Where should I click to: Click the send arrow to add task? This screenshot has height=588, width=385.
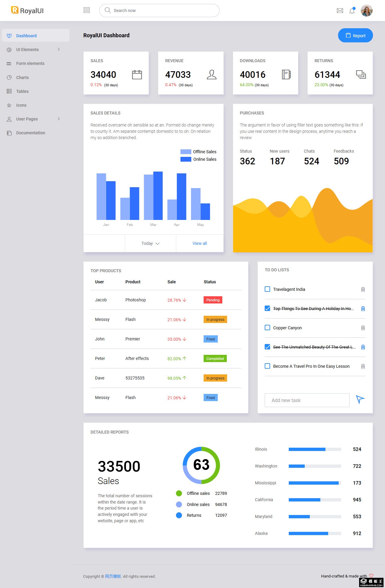click(360, 399)
